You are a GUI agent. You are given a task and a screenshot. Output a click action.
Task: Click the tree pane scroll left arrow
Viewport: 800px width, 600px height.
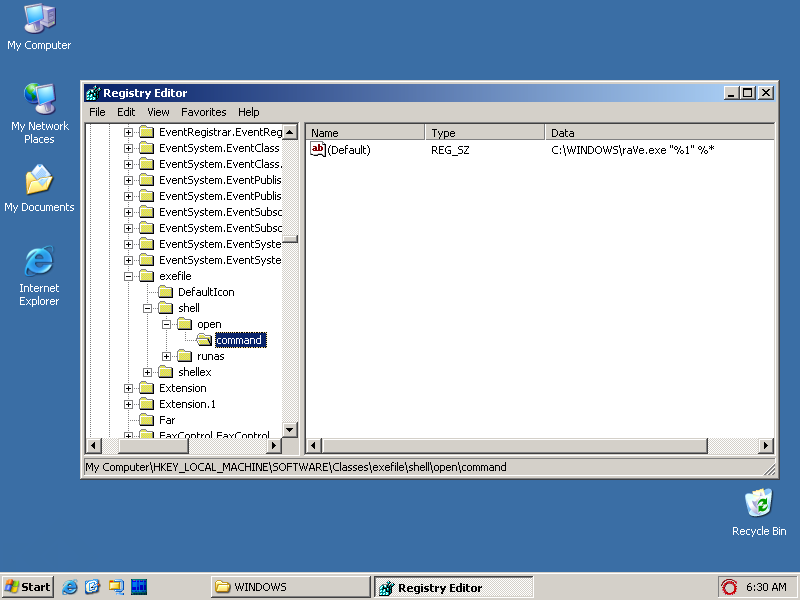coord(93,445)
